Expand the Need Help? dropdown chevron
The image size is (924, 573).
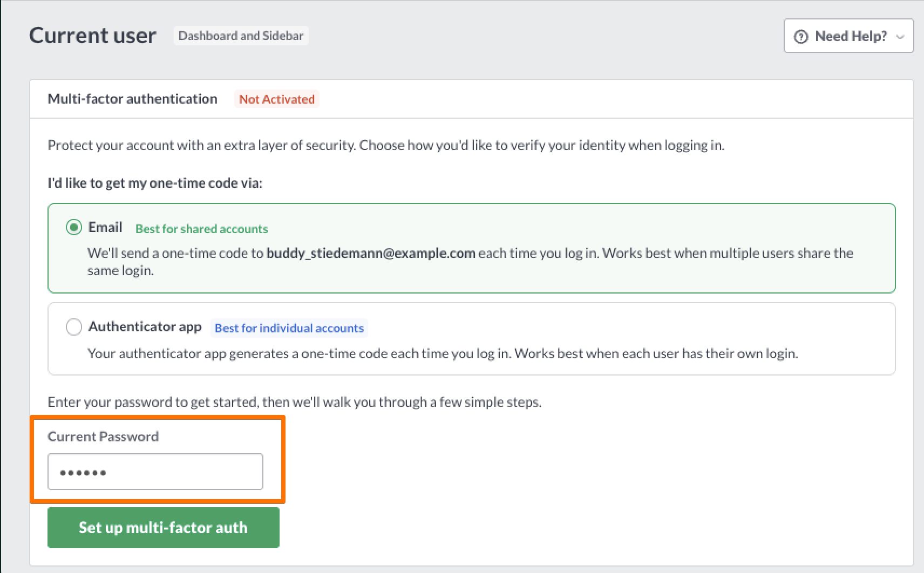tap(900, 37)
